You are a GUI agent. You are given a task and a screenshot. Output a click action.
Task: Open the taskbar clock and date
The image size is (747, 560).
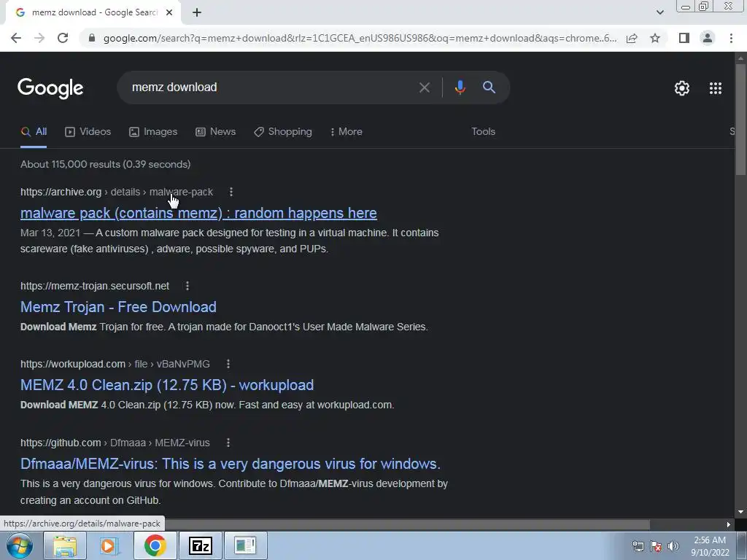point(710,546)
